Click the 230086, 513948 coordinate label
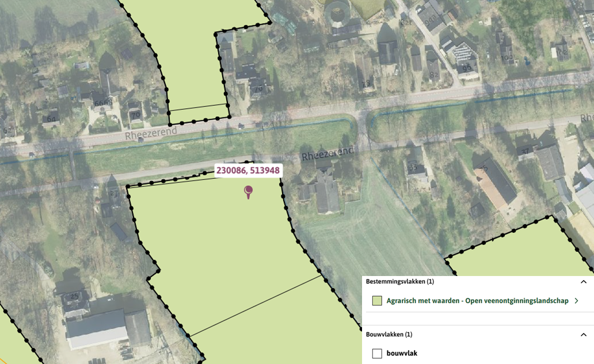Viewport: 594px width, 364px height. point(248,170)
